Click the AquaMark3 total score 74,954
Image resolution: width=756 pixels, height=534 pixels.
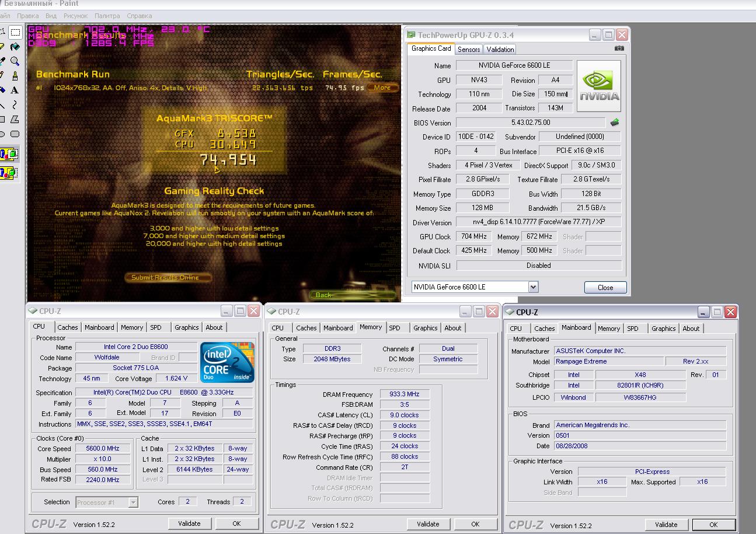click(x=228, y=159)
